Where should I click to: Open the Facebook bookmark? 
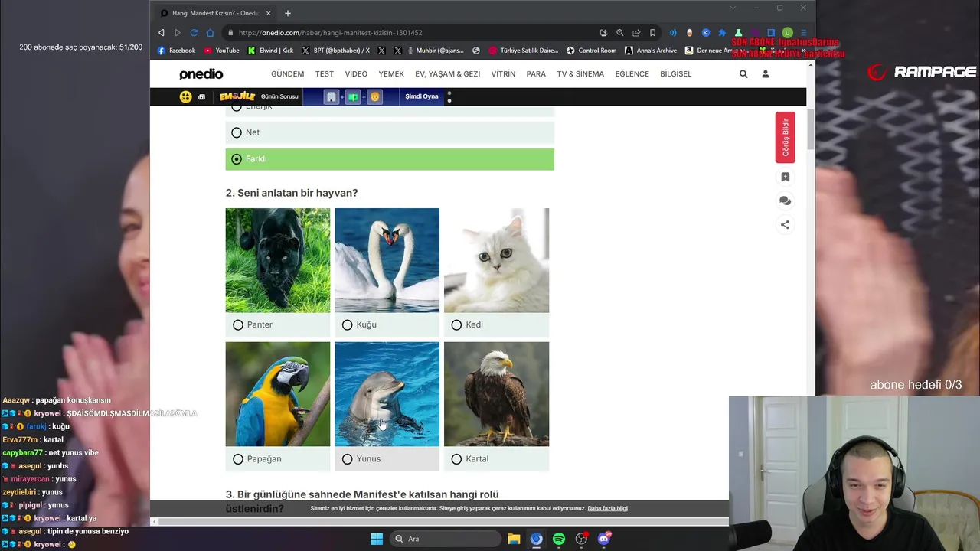176,51
